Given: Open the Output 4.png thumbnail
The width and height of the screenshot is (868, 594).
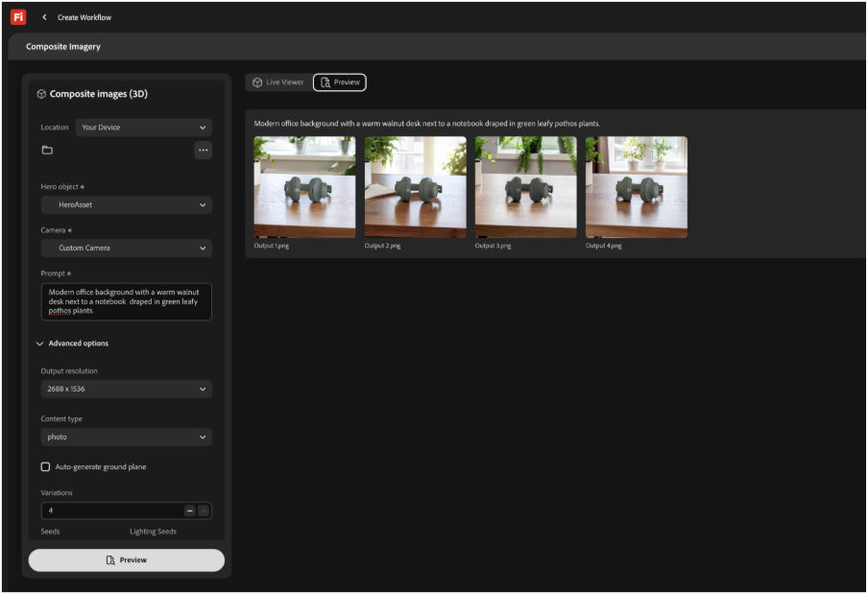Looking at the screenshot, I should pyautogui.click(x=637, y=187).
